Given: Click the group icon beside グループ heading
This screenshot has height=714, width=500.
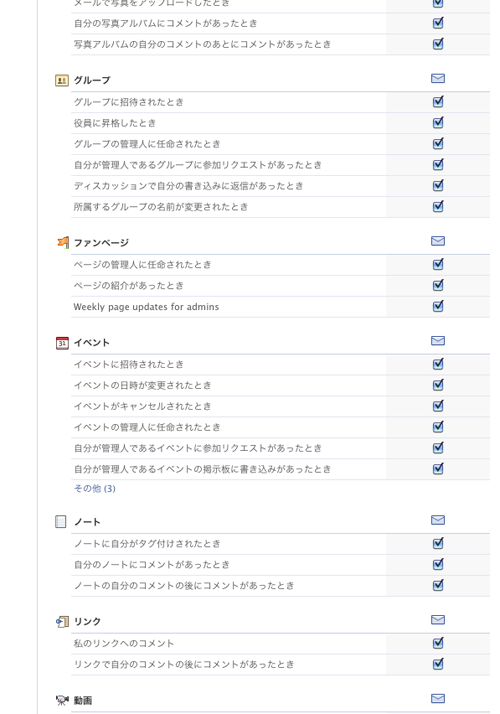Looking at the screenshot, I should click(62, 81).
